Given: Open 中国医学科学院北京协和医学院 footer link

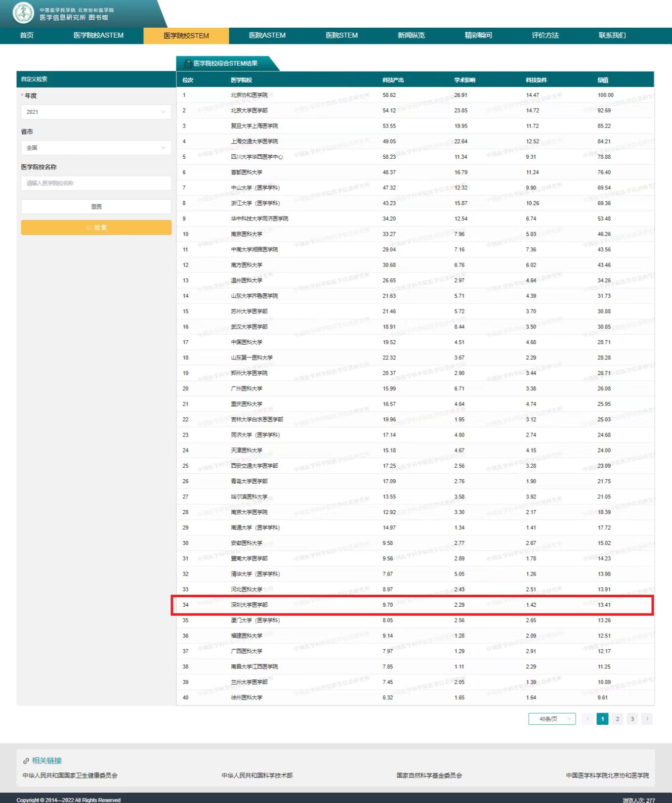Looking at the screenshot, I should pyautogui.click(x=607, y=775).
